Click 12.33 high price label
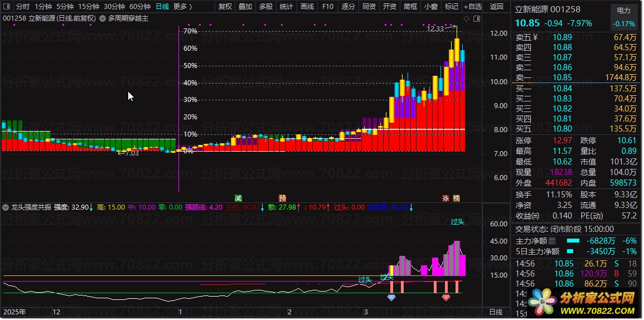 [435, 29]
